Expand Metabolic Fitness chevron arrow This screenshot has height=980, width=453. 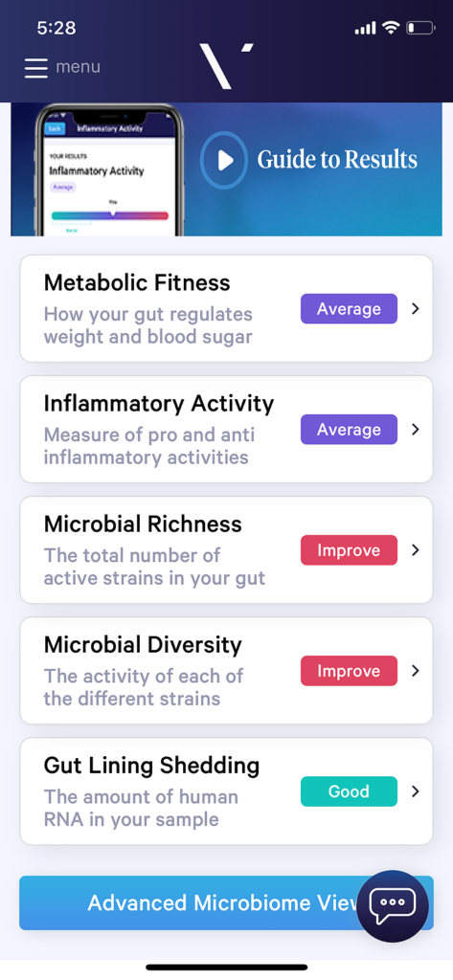click(x=415, y=309)
